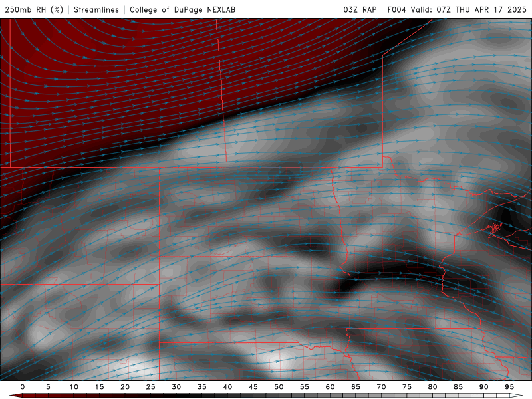
Task: Click the '40' colorbar label
Action: click(x=227, y=387)
